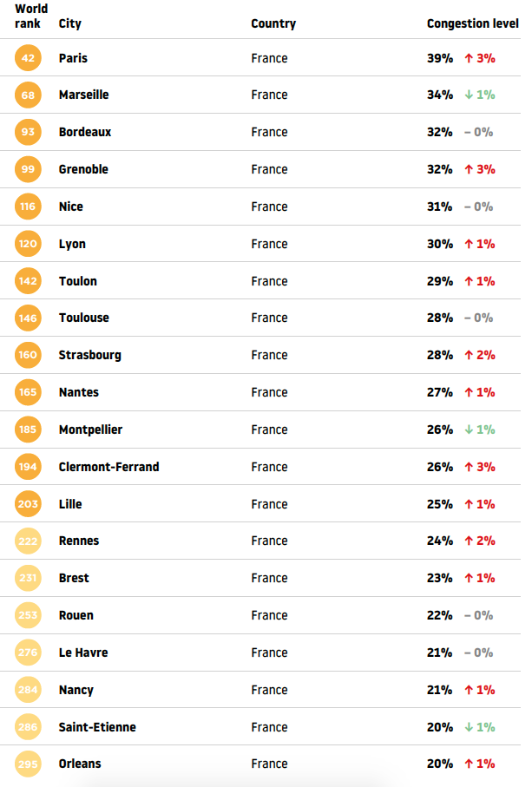Open the Clermont-Ferrand city link

(x=108, y=467)
